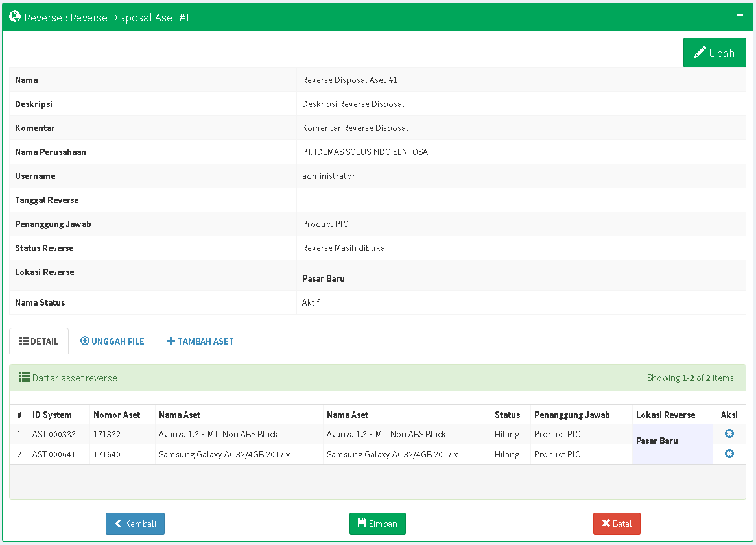This screenshot has height=545, width=756.
Task: Click the Status column header
Action: pos(507,415)
